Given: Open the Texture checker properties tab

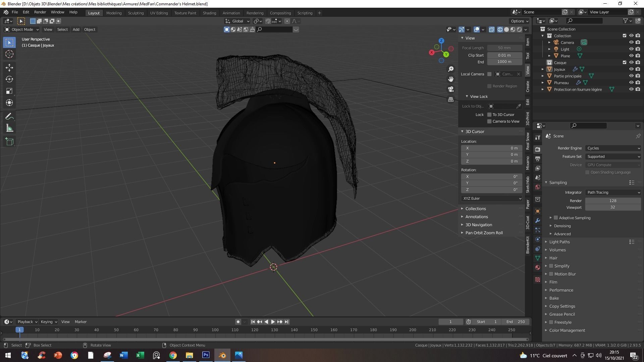Looking at the screenshot, I should pos(538,280).
